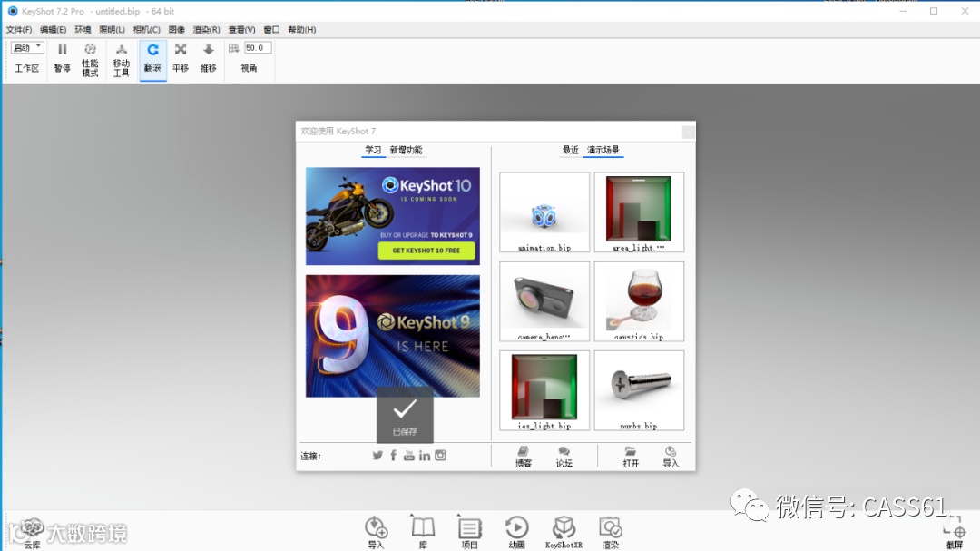980x551 pixels.
Task: Open the workspace dropdown in toolbar
Action: (27, 47)
